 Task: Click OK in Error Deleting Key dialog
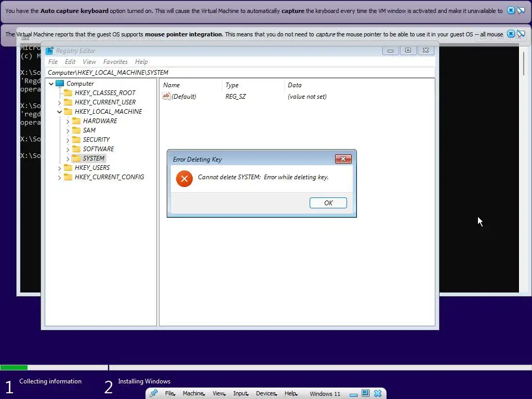[x=328, y=203]
